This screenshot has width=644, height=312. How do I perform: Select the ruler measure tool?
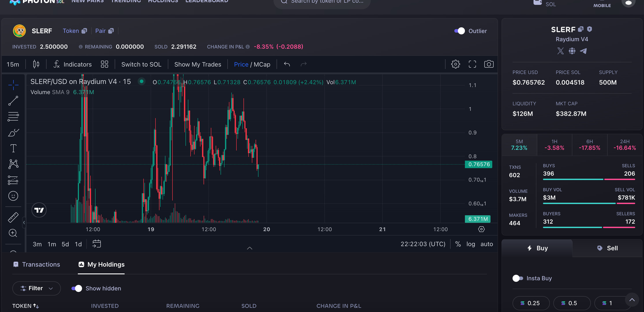pos(13,217)
